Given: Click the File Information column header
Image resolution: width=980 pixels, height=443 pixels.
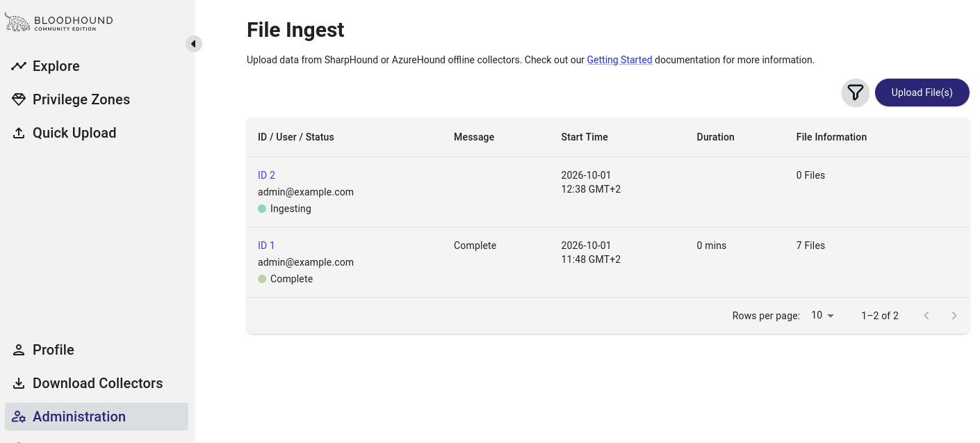Looking at the screenshot, I should pos(832,137).
